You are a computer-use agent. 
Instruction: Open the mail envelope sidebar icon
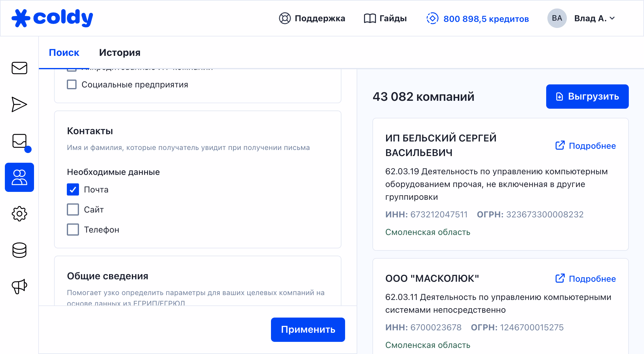click(19, 68)
